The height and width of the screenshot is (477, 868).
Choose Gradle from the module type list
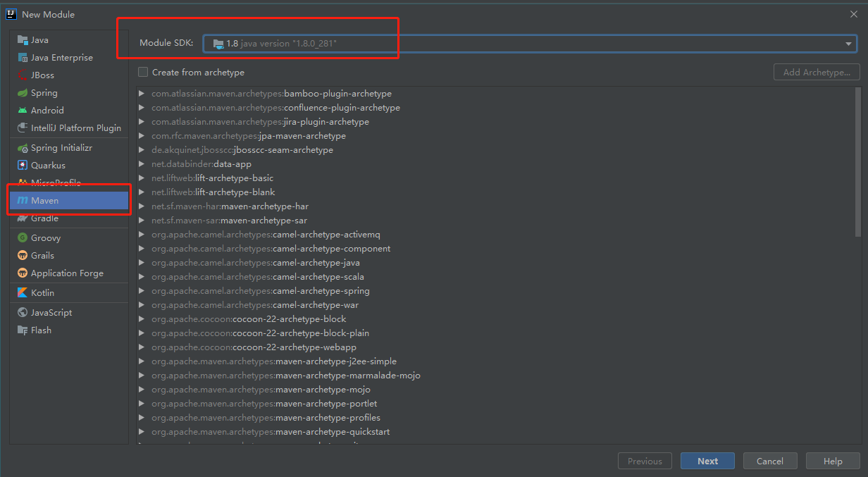[44, 218]
